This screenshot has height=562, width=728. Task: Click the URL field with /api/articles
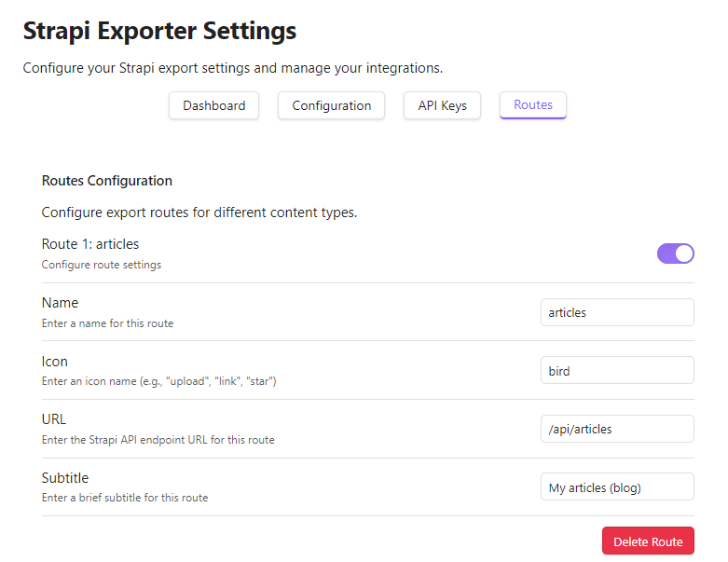[617, 429]
